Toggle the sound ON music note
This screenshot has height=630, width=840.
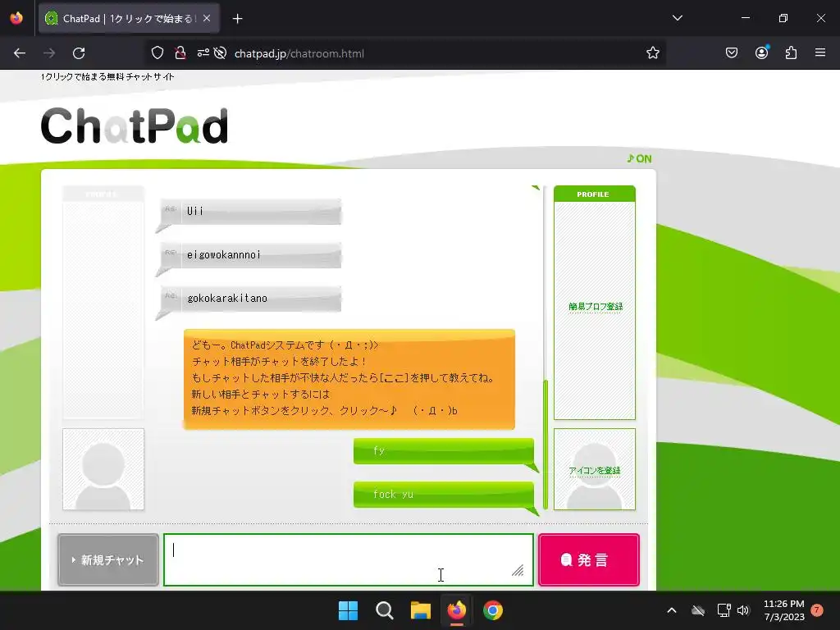[639, 158]
